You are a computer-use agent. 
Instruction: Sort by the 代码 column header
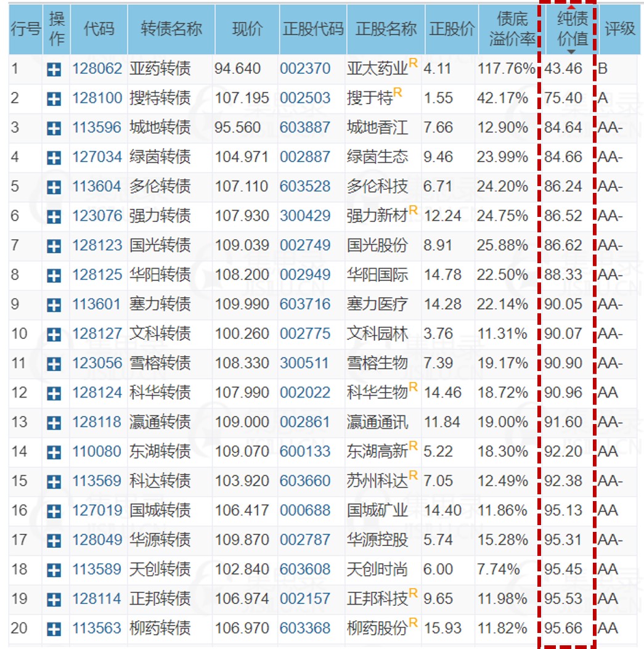coord(99,29)
